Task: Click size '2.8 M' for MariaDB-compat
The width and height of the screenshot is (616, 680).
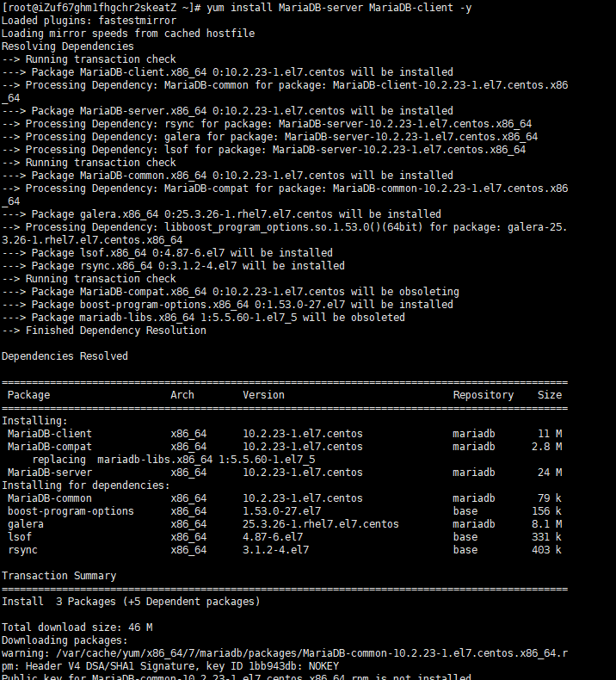Action: (x=546, y=447)
